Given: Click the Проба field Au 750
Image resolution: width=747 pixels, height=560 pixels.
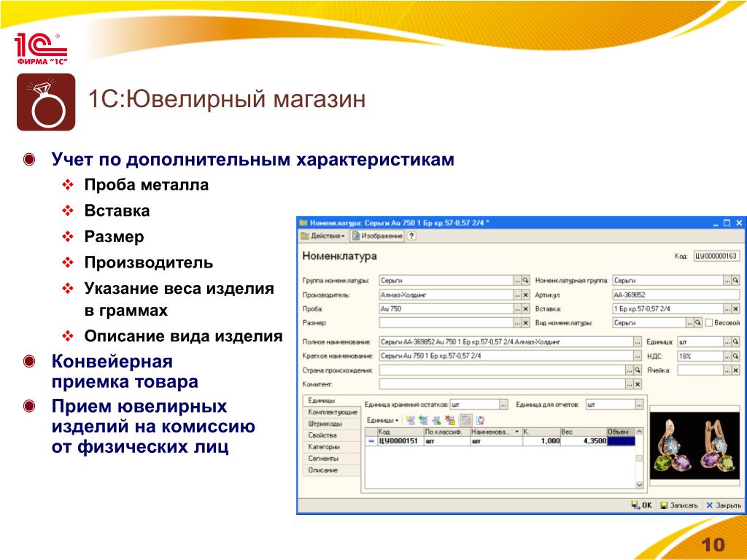Looking at the screenshot, I should coord(446,308).
